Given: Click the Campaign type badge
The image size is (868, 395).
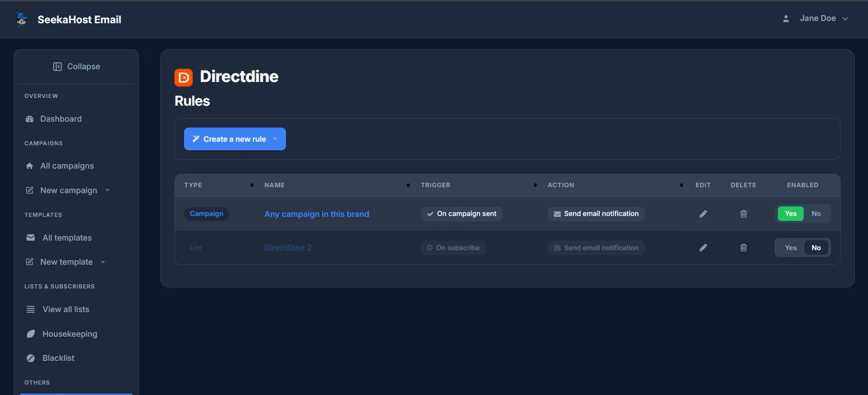Looking at the screenshot, I should 206,214.
